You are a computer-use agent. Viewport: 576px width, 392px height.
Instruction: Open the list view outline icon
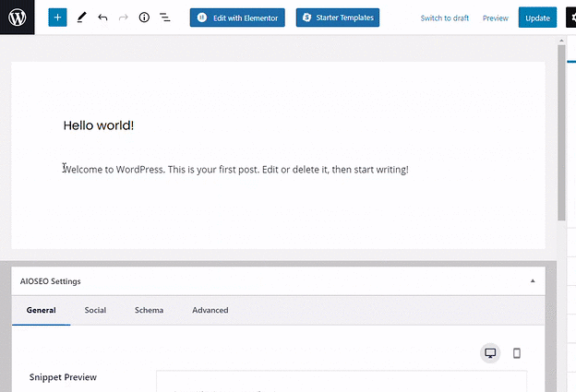click(165, 18)
